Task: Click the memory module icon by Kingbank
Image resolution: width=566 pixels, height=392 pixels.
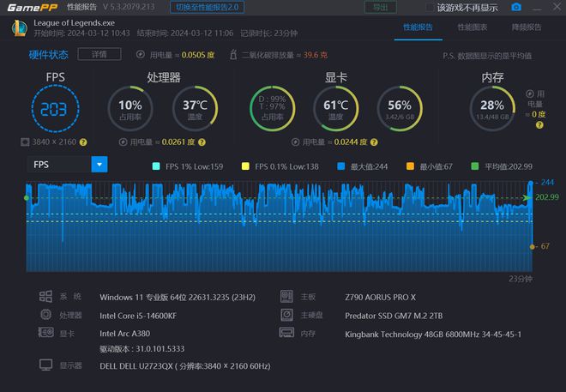Action: 287,333
